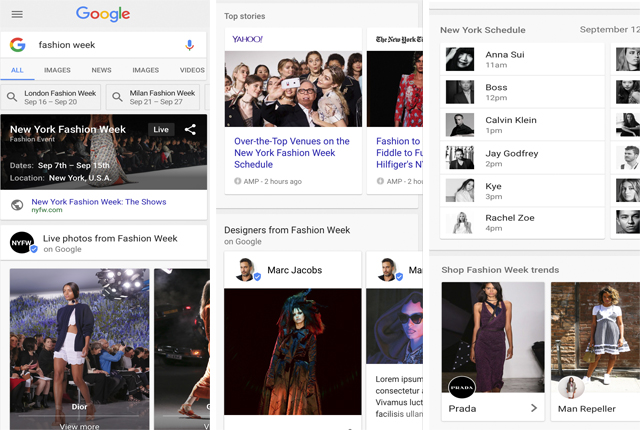Click the colored G icon in search bar
Viewport: 640px width, 430px height.
pos(18,44)
